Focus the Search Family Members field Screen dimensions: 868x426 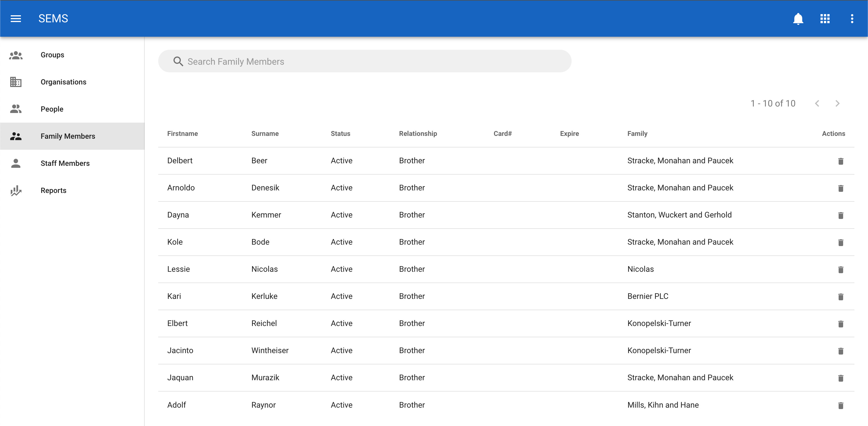tap(371, 61)
